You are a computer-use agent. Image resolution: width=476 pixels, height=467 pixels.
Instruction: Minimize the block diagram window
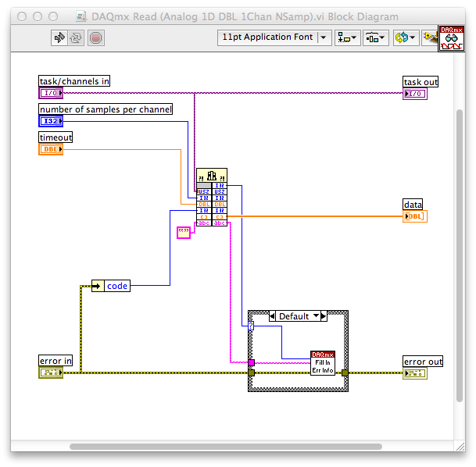tap(38, 16)
